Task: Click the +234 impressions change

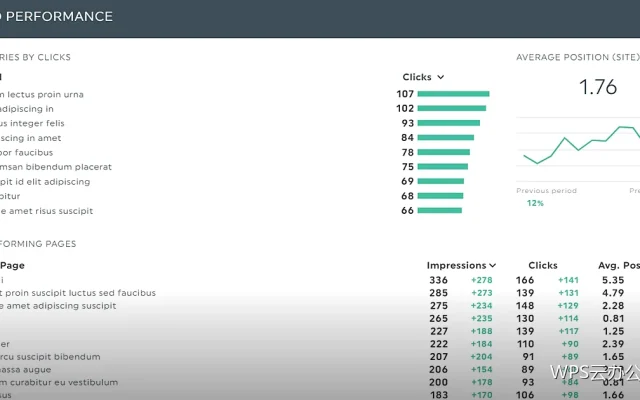Action: [x=482, y=306]
